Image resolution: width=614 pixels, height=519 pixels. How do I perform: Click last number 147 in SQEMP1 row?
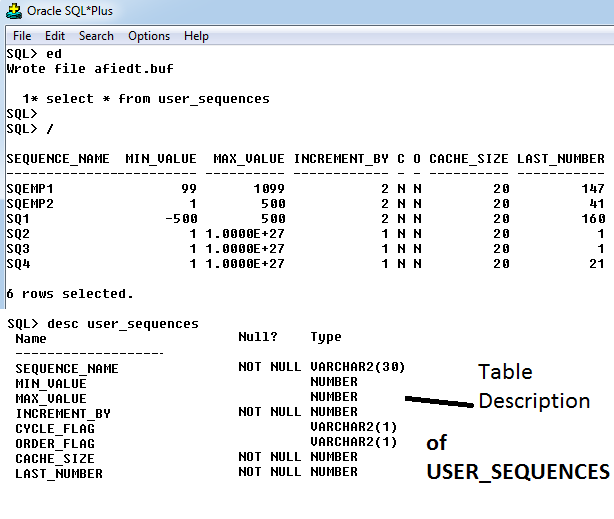(593, 189)
